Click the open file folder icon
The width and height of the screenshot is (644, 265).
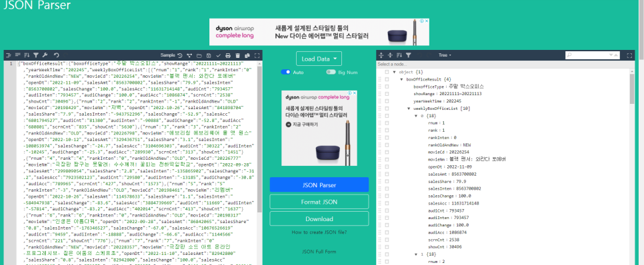point(199,55)
